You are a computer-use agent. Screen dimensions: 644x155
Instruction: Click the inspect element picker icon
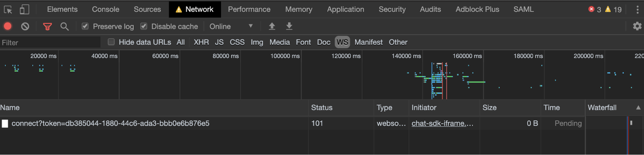point(8,10)
